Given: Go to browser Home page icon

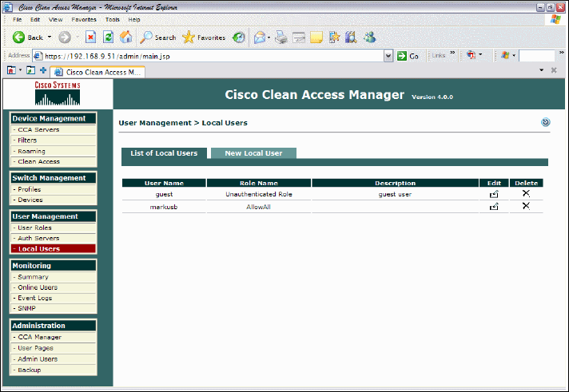Looking at the screenshot, I should coord(125,37).
